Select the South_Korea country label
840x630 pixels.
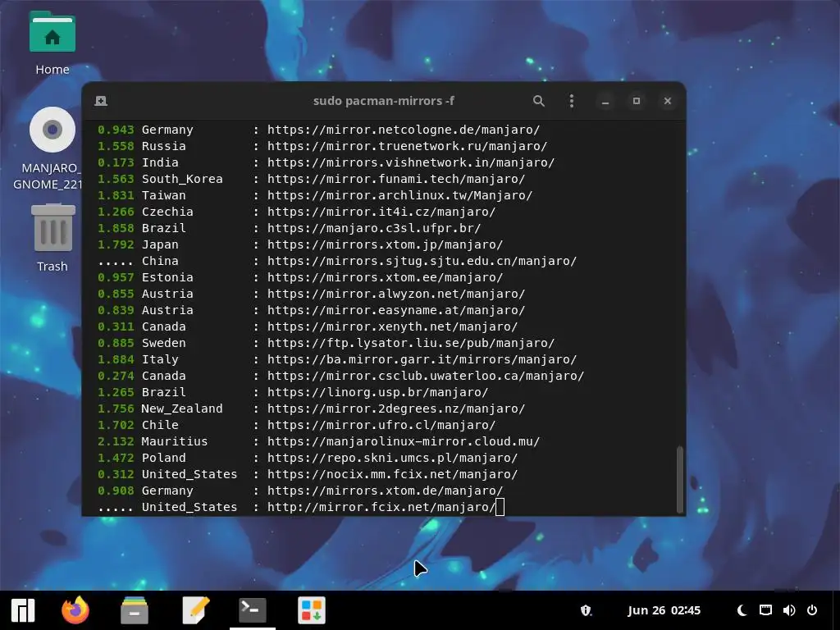point(182,179)
